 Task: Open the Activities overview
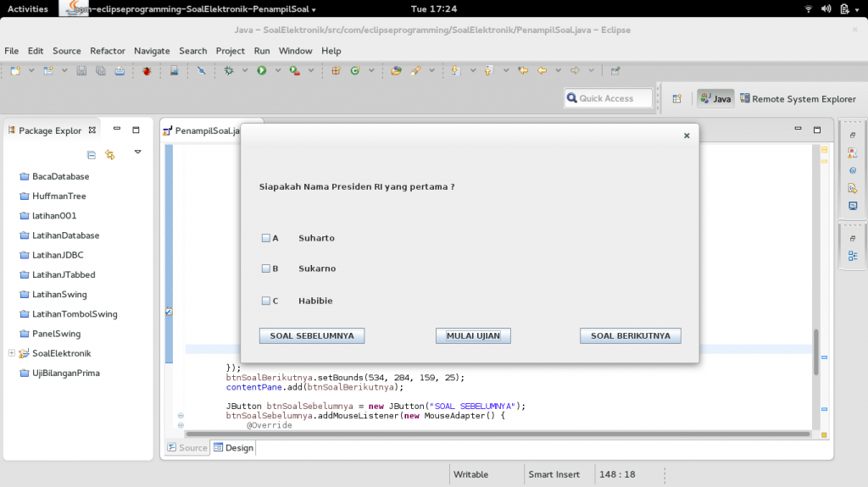[x=28, y=8]
